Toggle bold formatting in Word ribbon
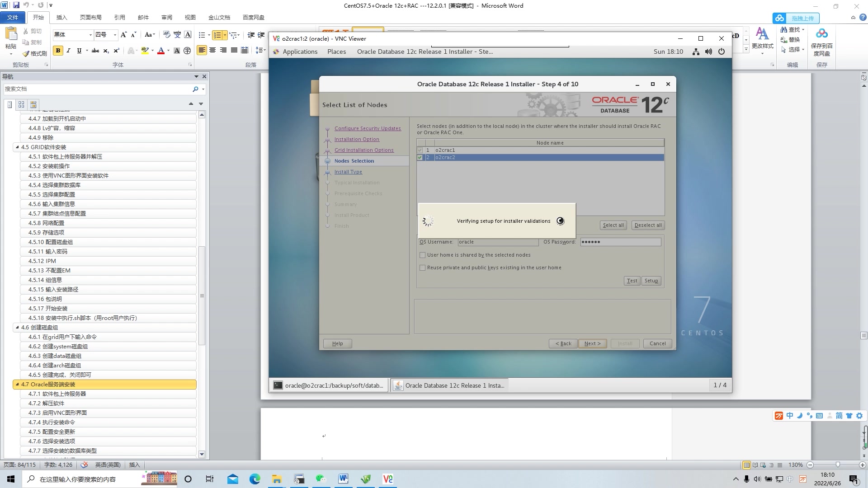Viewport: 868px width, 488px height. [x=58, y=51]
